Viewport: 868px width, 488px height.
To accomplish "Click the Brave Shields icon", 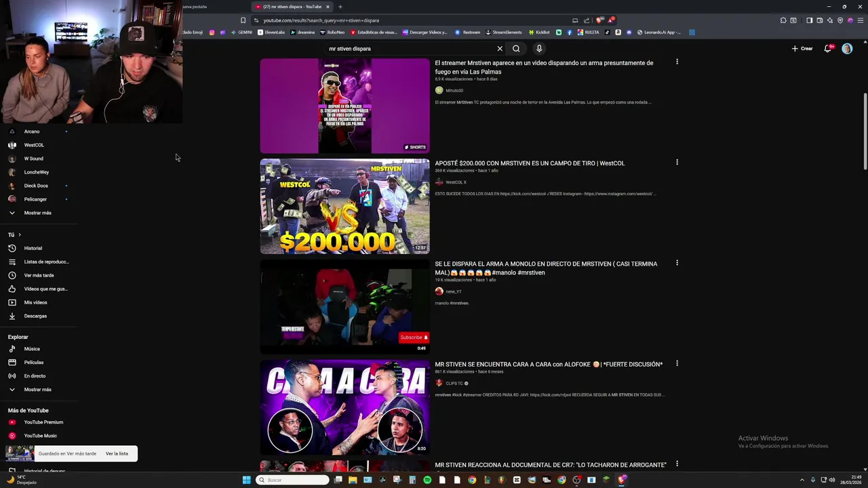I will (x=599, y=20).
